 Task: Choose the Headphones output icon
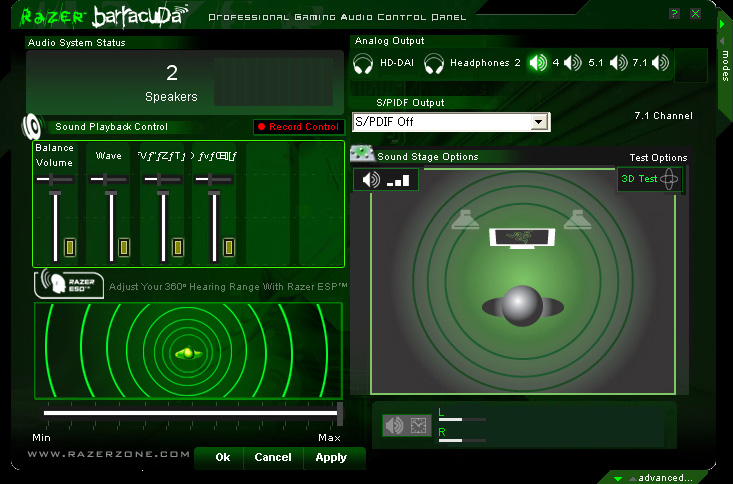point(433,64)
